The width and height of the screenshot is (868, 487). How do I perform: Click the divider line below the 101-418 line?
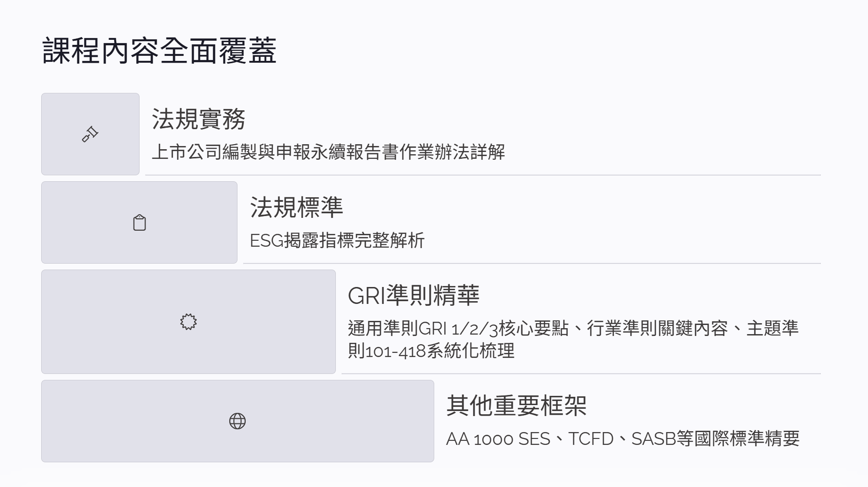581,373
